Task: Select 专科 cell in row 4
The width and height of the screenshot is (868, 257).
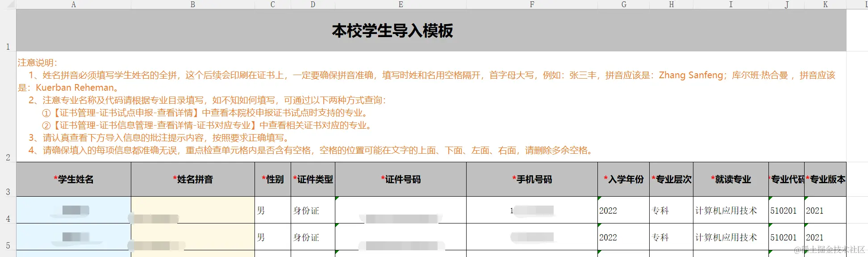Action: (x=672, y=210)
